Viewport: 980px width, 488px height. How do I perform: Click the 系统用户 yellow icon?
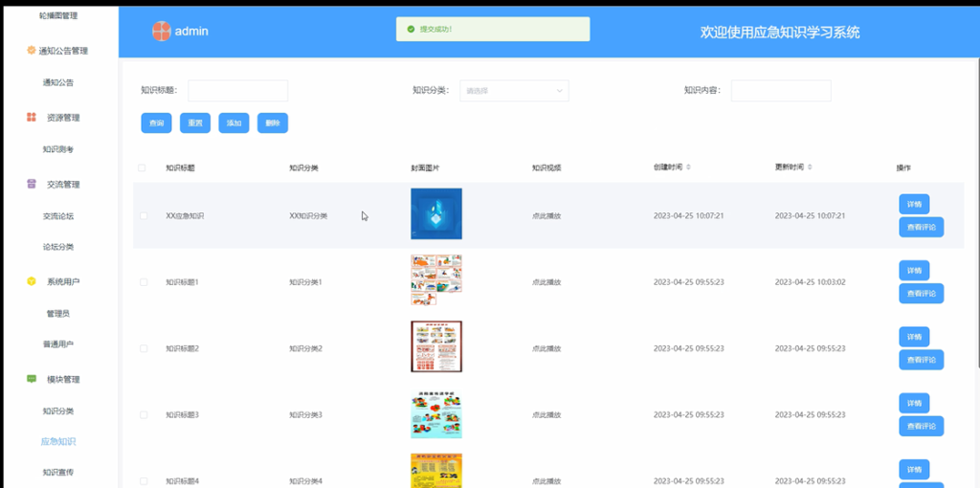click(32, 281)
